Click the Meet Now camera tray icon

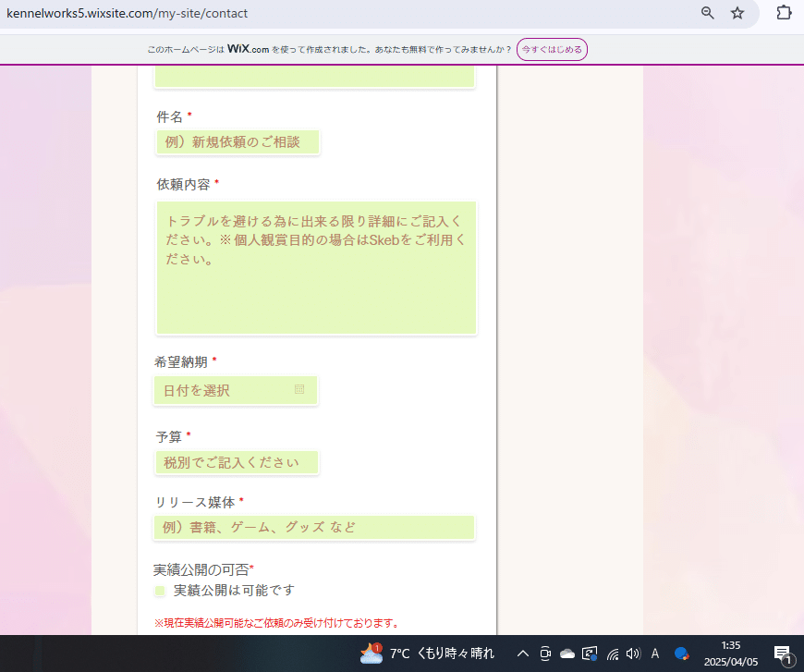tap(545, 654)
